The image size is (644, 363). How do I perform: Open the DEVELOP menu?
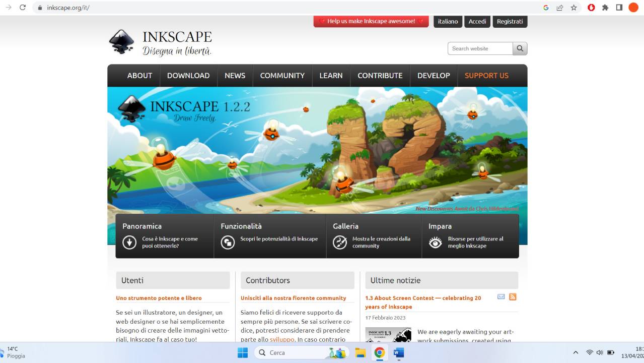(x=434, y=76)
